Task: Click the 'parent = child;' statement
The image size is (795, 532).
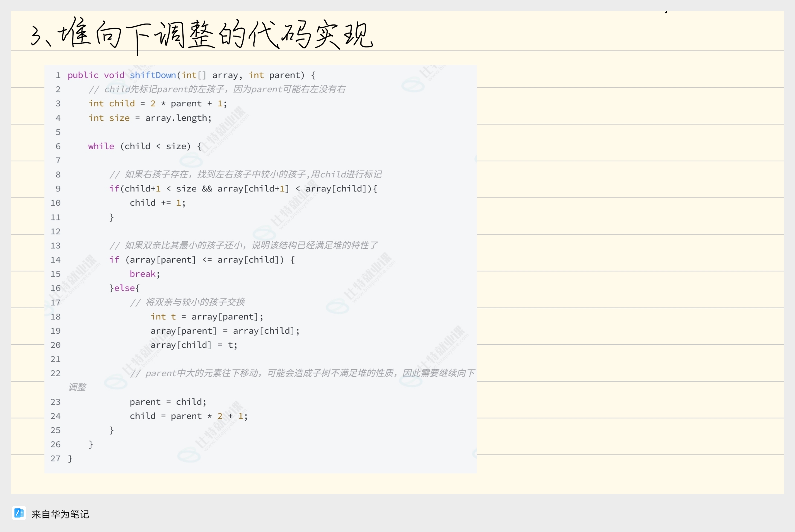Action: coord(168,402)
